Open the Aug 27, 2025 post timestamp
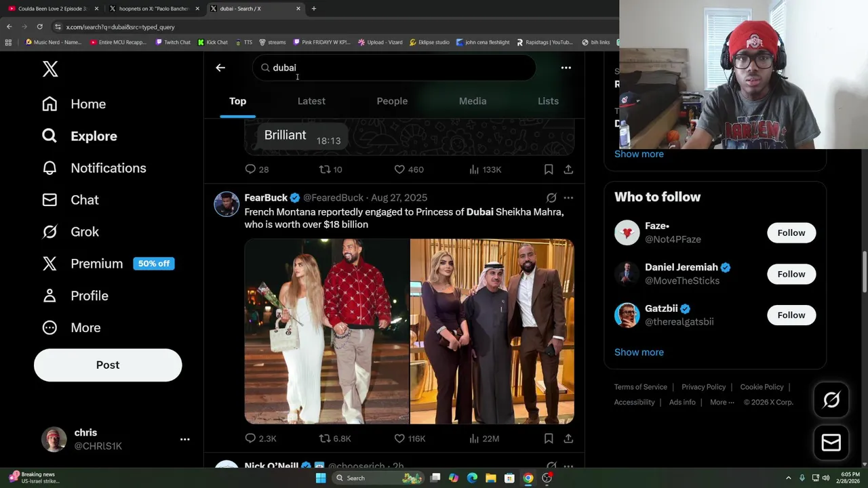Image resolution: width=868 pixels, height=488 pixels. point(399,198)
